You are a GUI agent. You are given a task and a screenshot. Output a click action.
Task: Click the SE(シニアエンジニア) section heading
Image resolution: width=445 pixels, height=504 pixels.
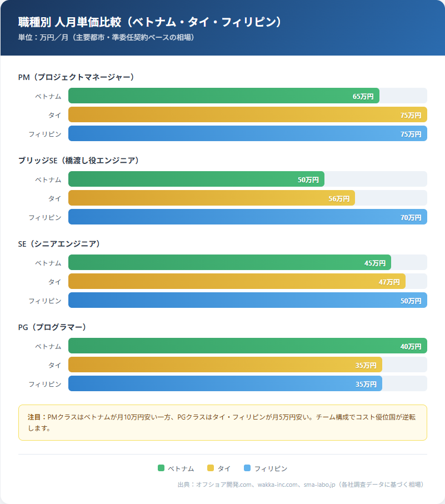point(59,244)
